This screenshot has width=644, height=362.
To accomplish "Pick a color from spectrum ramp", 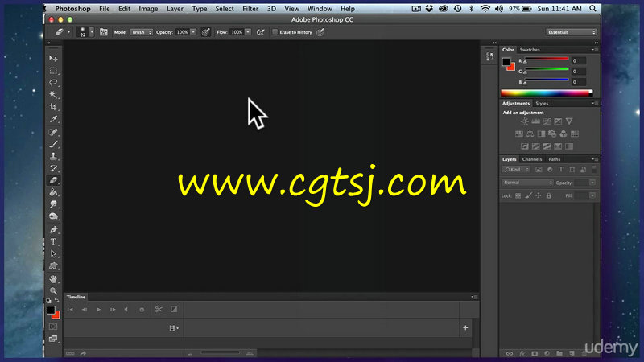I will tap(547, 93).
